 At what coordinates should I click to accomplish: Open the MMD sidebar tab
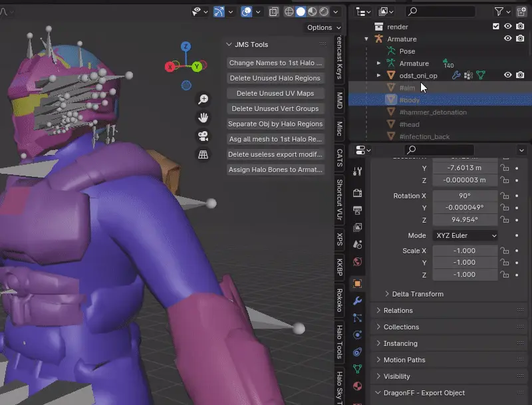click(339, 100)
